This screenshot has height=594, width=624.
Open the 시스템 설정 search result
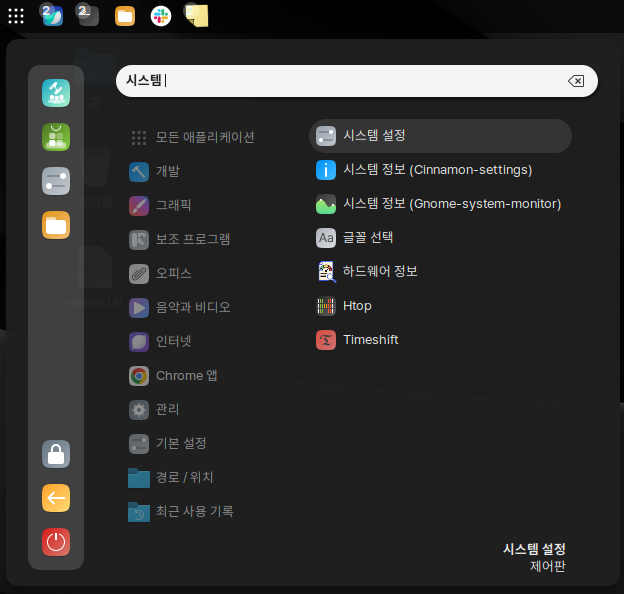click(x=440, y=136)
